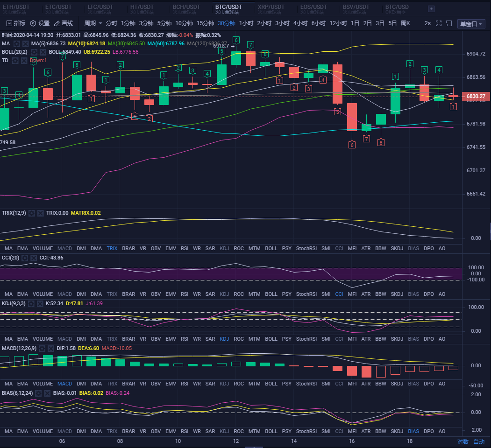Click the CCI:-43.86 readout
The height and width of the screenshot is (448, 491).
pyautogui.click(x=51, y=258)
